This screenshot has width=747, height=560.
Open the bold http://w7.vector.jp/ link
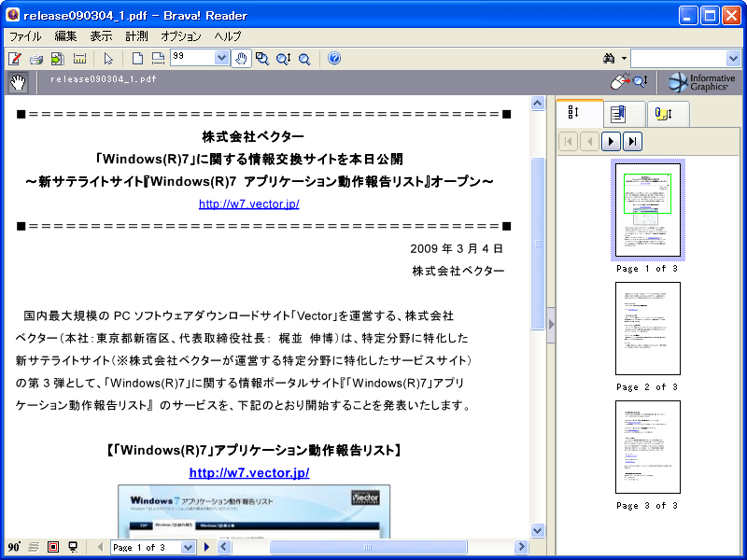click(249, 472)
